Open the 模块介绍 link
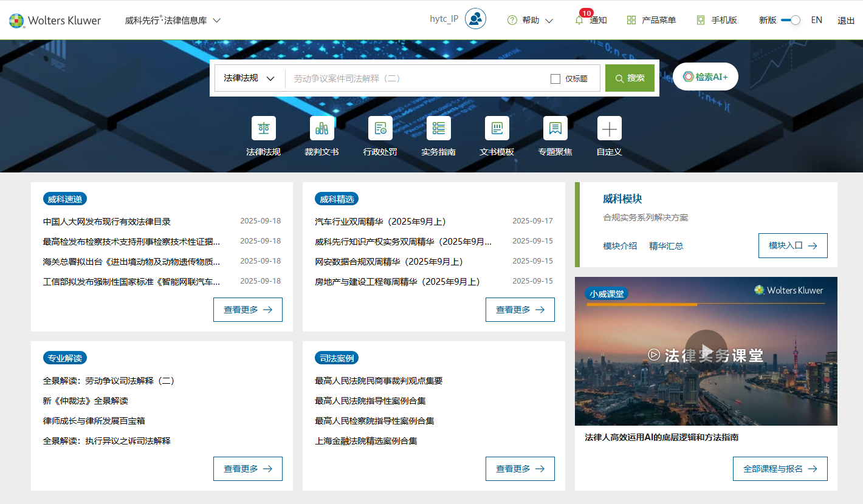 pos(620,246)
